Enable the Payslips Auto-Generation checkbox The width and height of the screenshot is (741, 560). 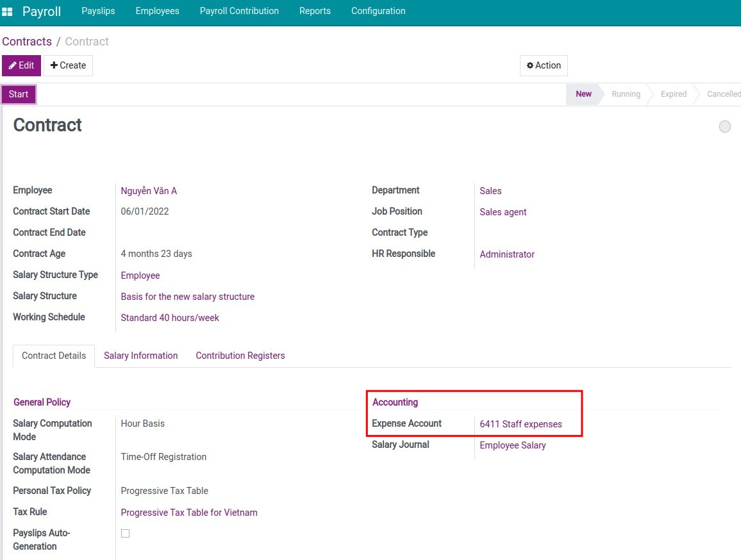[x=125, y=532]
